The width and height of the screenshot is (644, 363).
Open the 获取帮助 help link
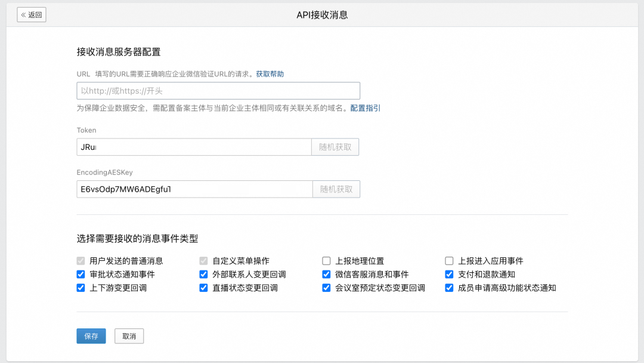(x=270, y=74)
